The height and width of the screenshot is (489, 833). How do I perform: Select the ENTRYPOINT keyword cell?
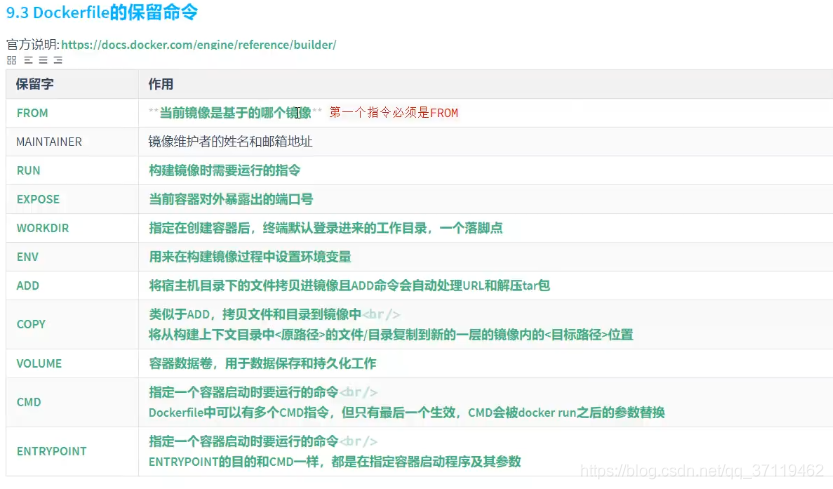click(x=72, y=451)
